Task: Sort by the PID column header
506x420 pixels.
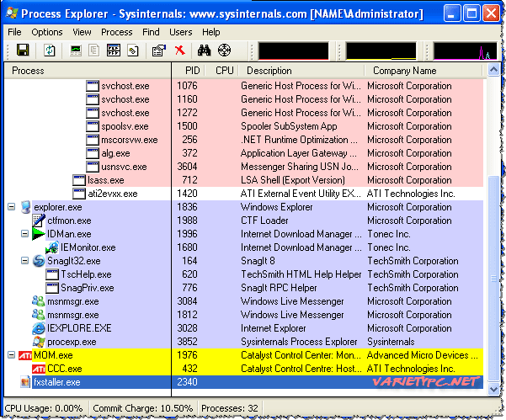Action: point(188,71)
